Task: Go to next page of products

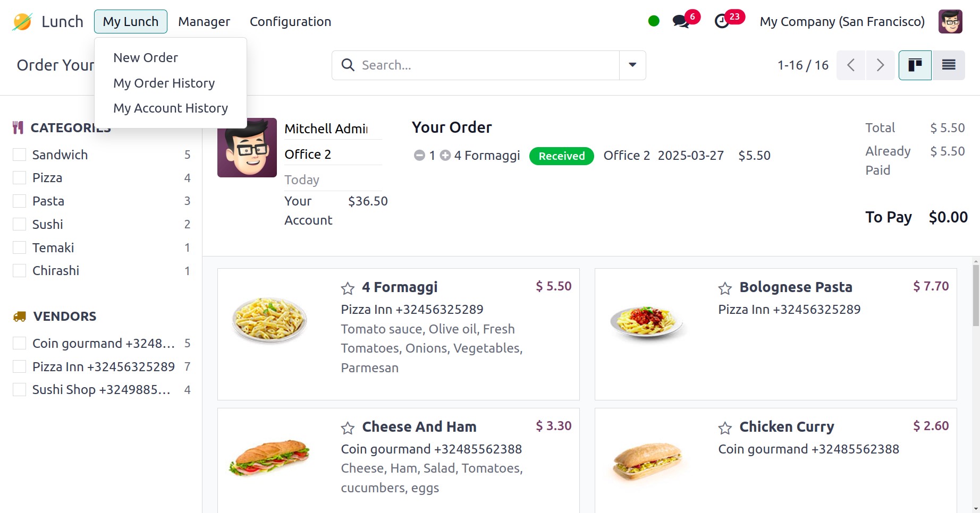Action: [881, 65]
